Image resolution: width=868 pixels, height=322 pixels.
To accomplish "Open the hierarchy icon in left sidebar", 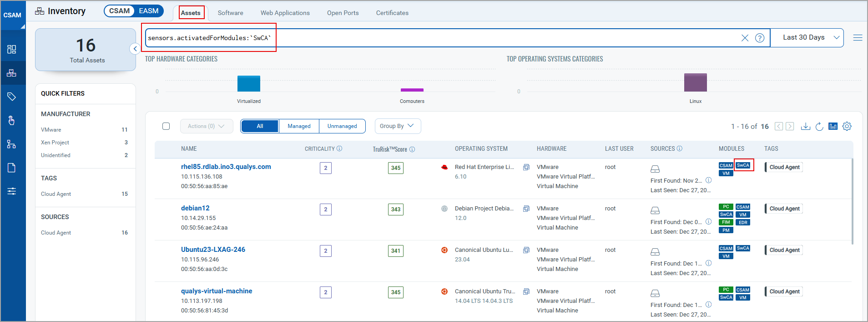I will tap(12, 144).
